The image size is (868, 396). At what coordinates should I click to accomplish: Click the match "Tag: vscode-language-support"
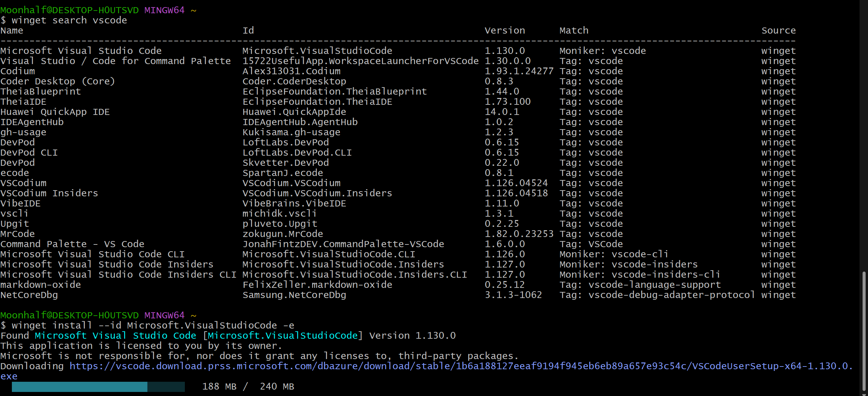pos(640,285)
